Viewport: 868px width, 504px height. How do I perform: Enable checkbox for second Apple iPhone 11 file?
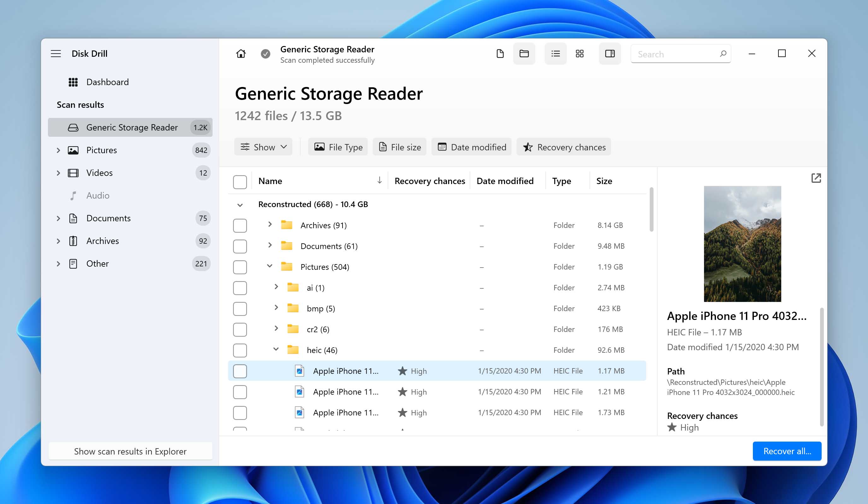pyautogui.click(x=240, y=392)
